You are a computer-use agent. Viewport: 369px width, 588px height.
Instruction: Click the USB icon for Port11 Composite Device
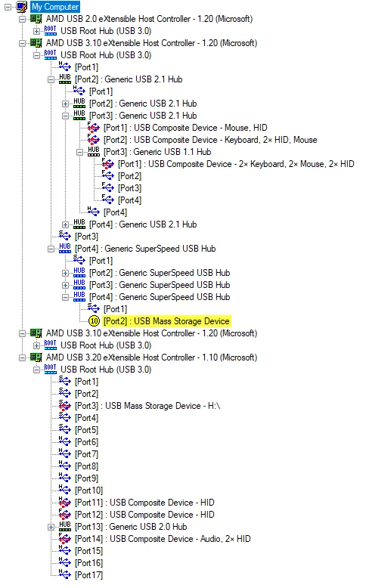64,502
